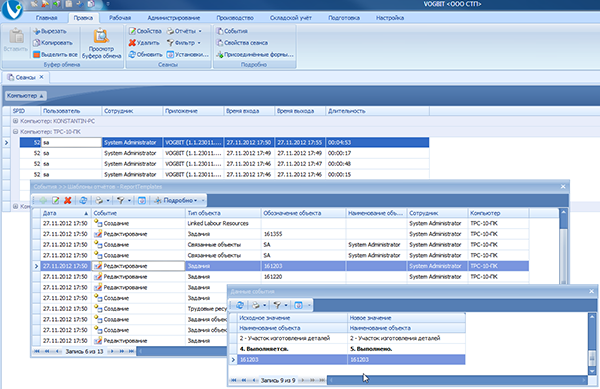Image resolution: width=600 pixels, height=389 pixels.
Task: Go to first record in События navigator
Action: pos(36,351)
